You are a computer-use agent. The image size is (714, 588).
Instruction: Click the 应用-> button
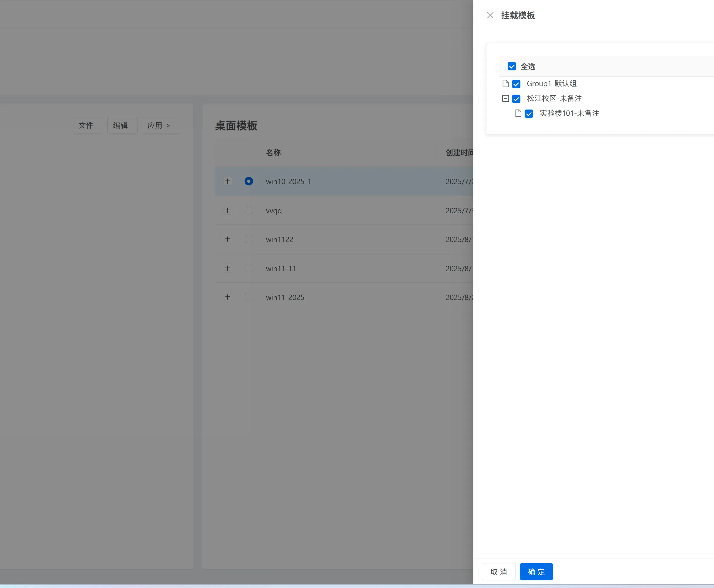pos(161,125)
